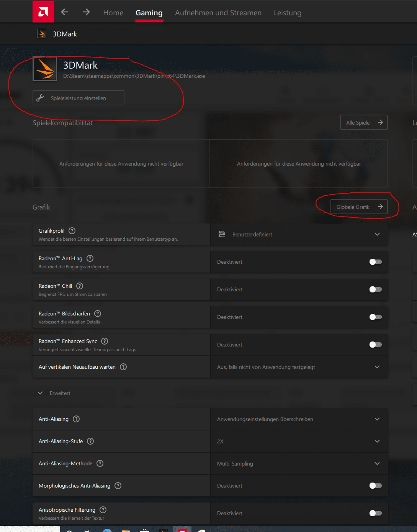Open the Aufnehmen und Streamen tab
The image size is (417, 532).
click(218, 13)
